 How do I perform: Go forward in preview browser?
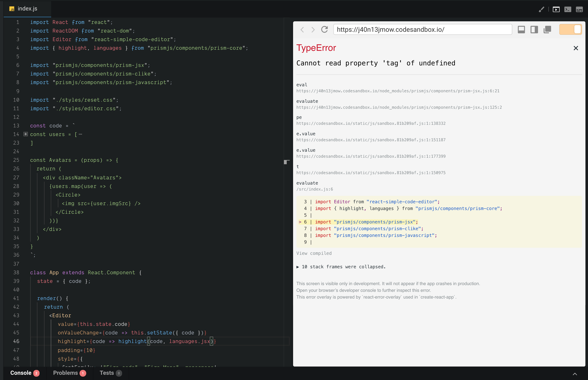(x=313, y=30)
